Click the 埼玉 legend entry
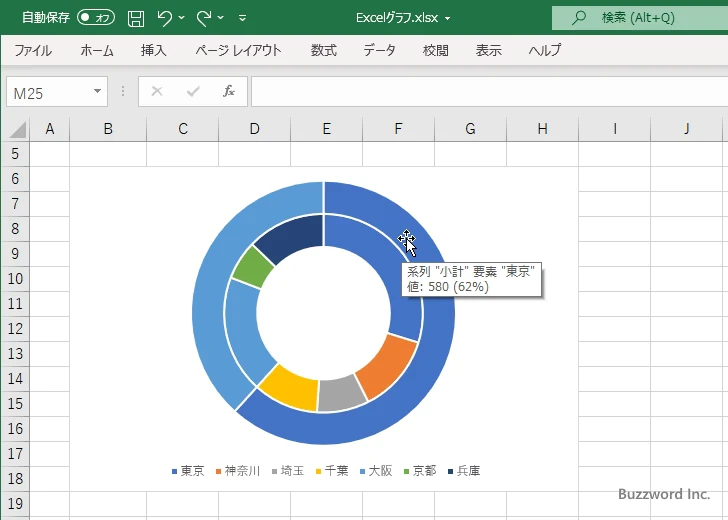 [x=288, y=471]
